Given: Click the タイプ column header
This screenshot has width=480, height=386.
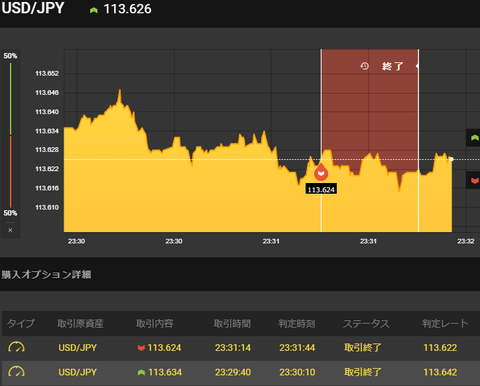Looking at the screenshot, I should [21, 323].
